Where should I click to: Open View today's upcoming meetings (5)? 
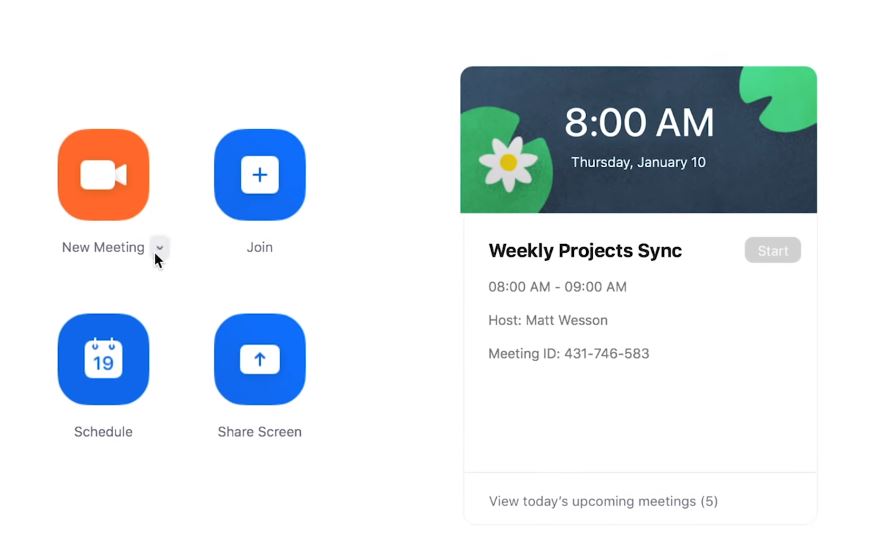pyautogui.click(x=604, y=501)
